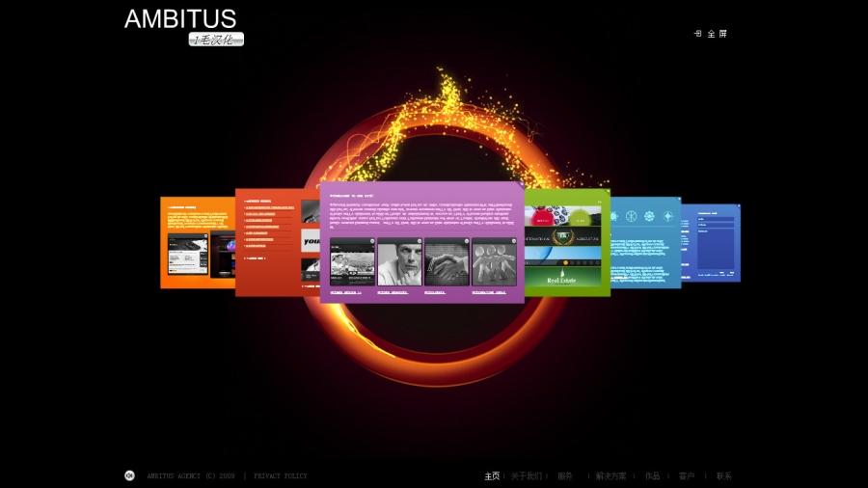
Task: Toggle the sound icon in the footer
Action: (x=129, y=475)
